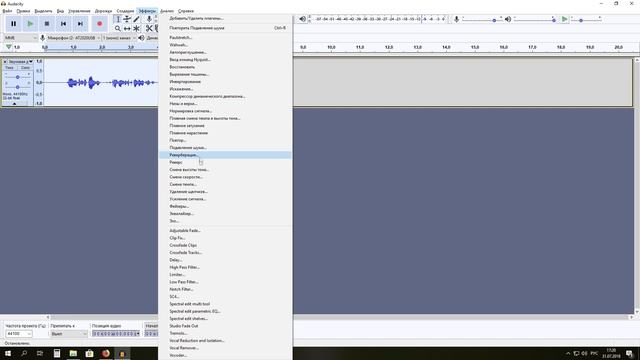Start recording with the red Record button
640x360 pixels.
[100, 24]
